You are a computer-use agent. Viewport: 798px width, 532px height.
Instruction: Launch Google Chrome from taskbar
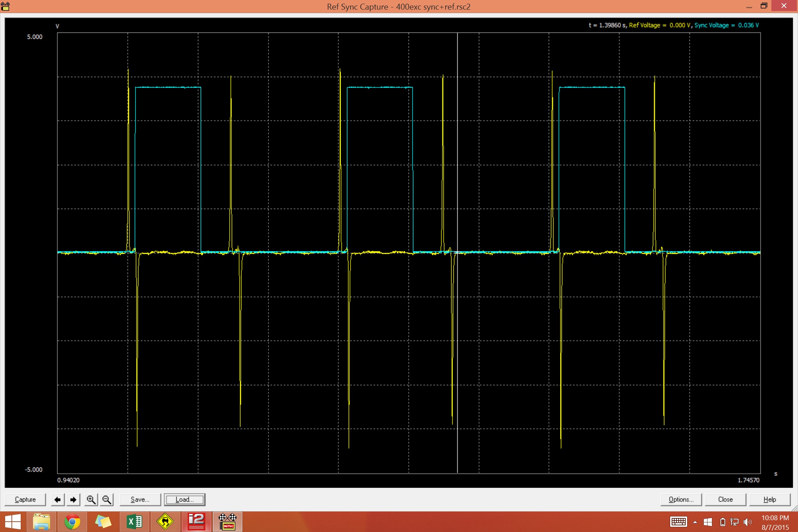pyautogui.click(x=72, y=522)
